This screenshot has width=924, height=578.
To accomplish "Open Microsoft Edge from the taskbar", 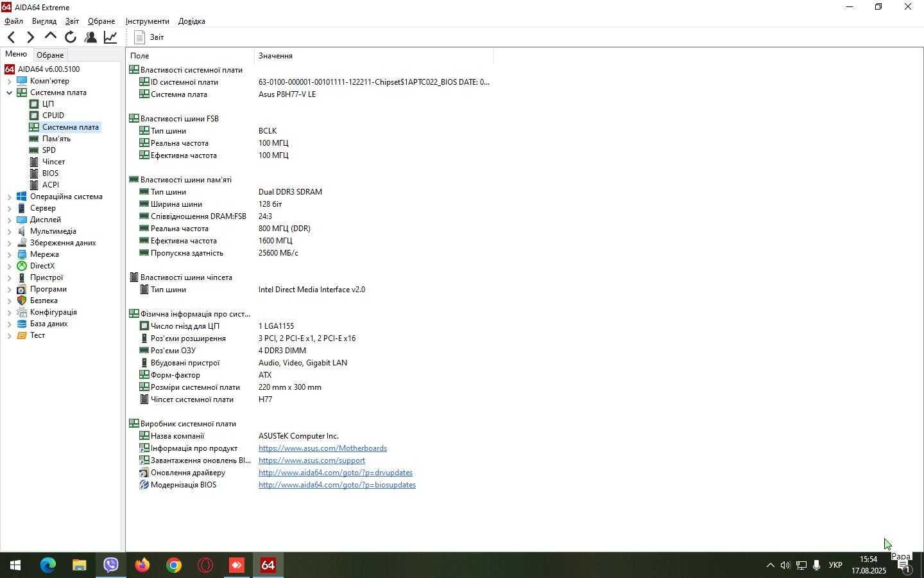I will [47, 565].
